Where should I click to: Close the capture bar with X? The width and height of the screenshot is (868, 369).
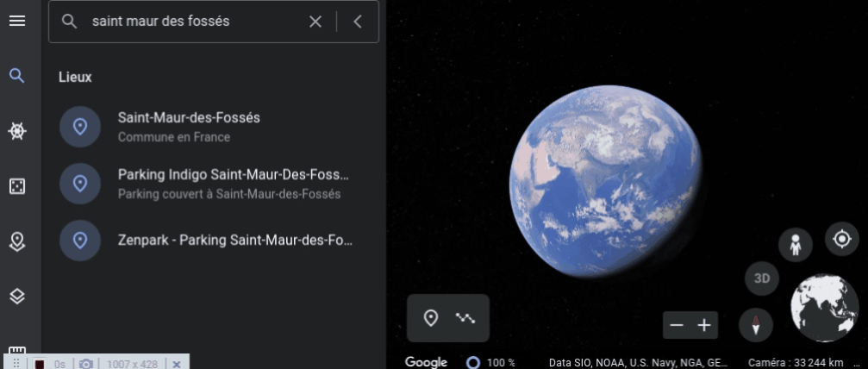point(177,364)
